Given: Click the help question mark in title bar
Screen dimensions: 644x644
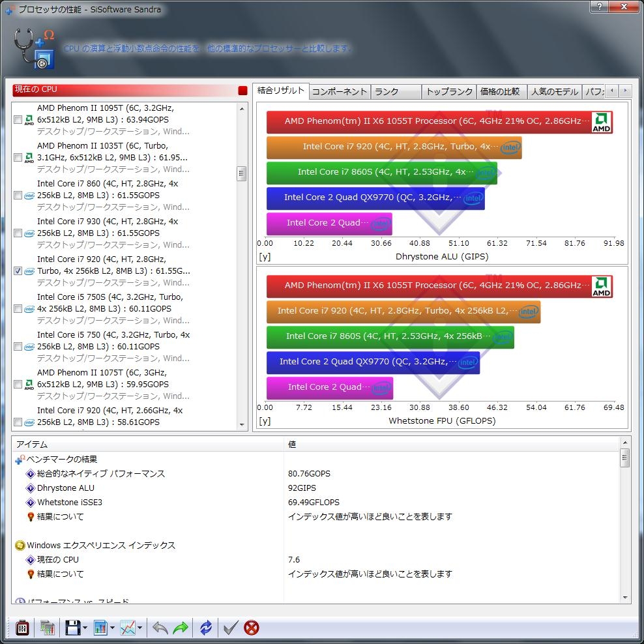Looking at the screenshot, I should (x=600, y=6).
